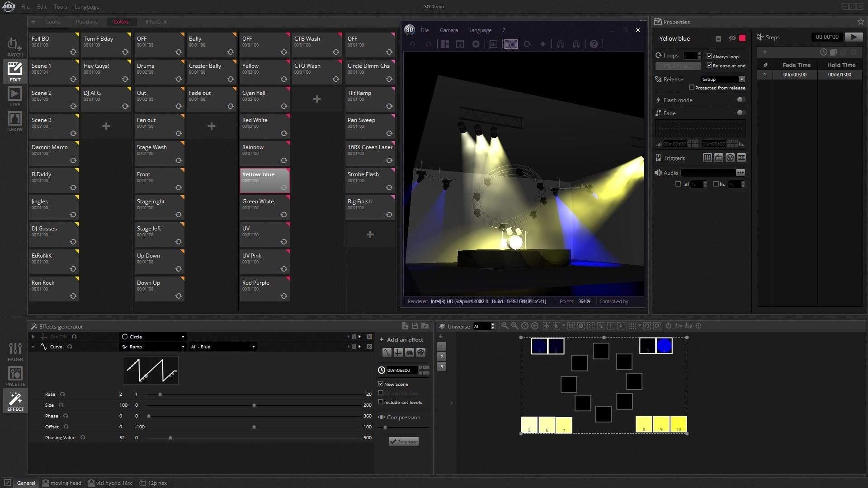Viewport: 868px width, 488px height.
Task: Enable Flash mode toggle
Action: click(741, 100)
